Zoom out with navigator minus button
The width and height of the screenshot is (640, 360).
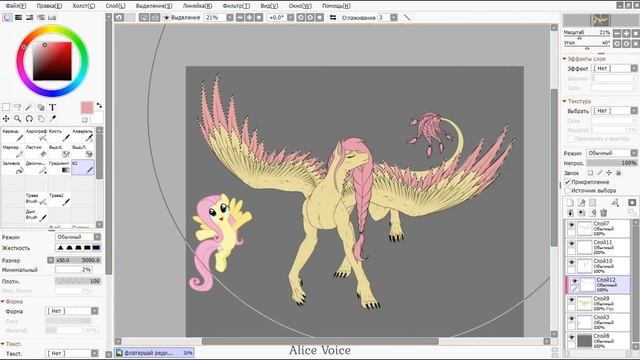pyautogui.click(x=617, y=33)
